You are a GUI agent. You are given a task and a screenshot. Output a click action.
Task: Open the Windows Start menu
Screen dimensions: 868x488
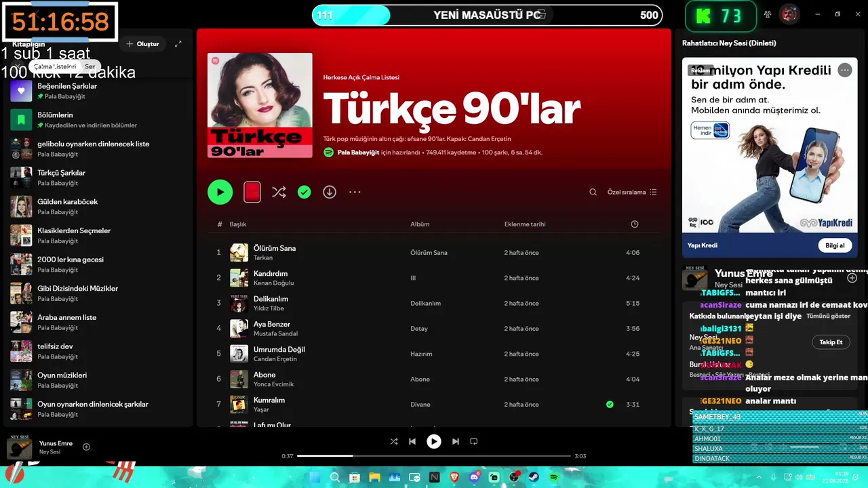pos(315,478)
